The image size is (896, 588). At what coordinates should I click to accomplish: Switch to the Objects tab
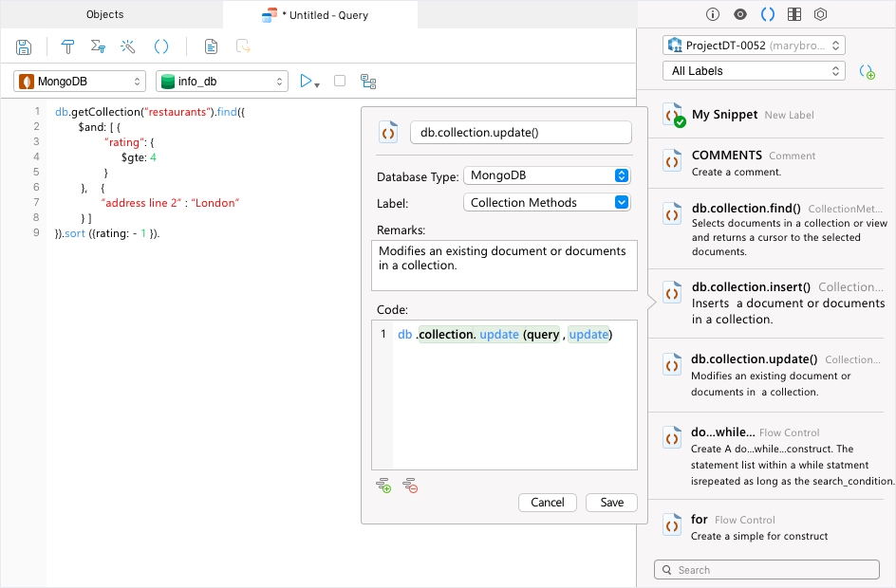pos(104,14)
